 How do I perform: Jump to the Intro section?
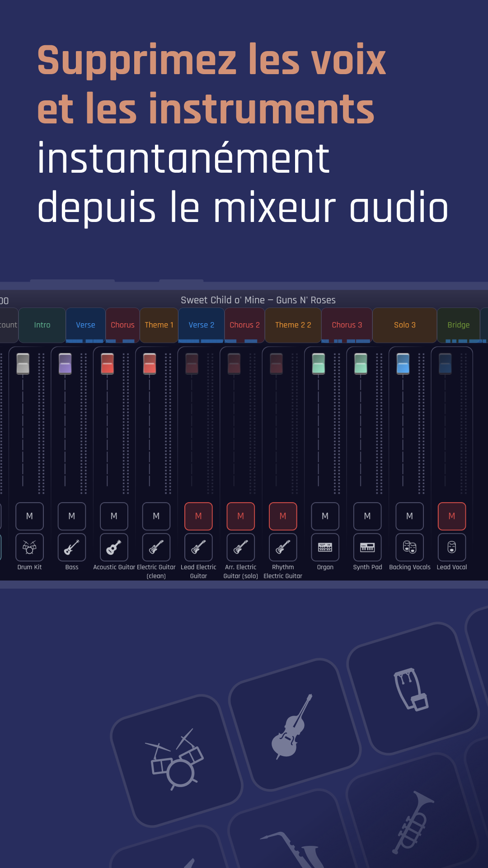coord(42,325)
